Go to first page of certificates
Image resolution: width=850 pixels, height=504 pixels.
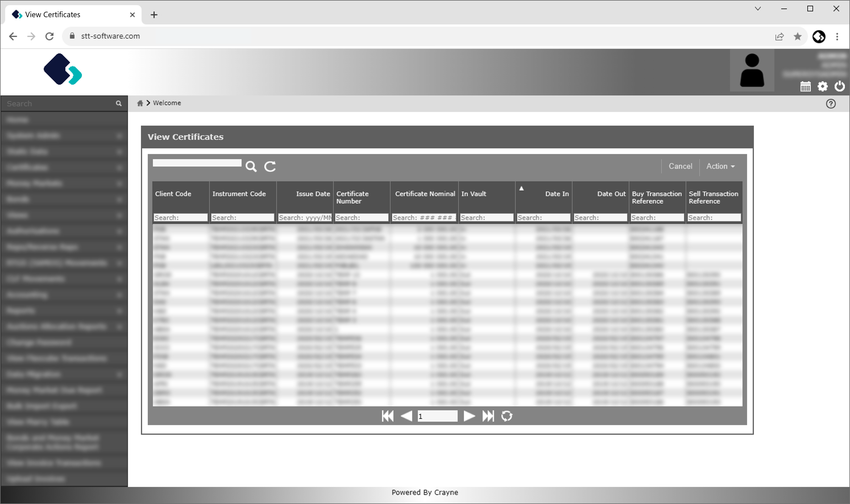[387, 416]
